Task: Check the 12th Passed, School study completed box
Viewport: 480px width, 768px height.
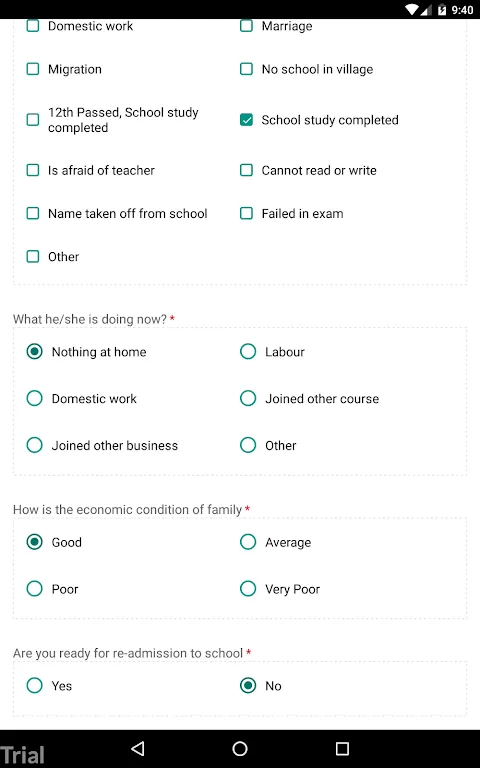Action: [x=33, y=120]
